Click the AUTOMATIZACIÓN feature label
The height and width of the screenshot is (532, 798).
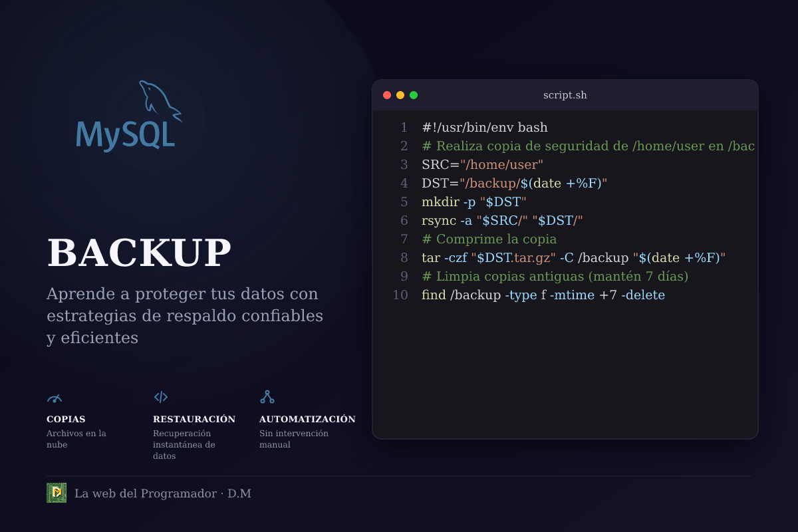click(307, 420)
